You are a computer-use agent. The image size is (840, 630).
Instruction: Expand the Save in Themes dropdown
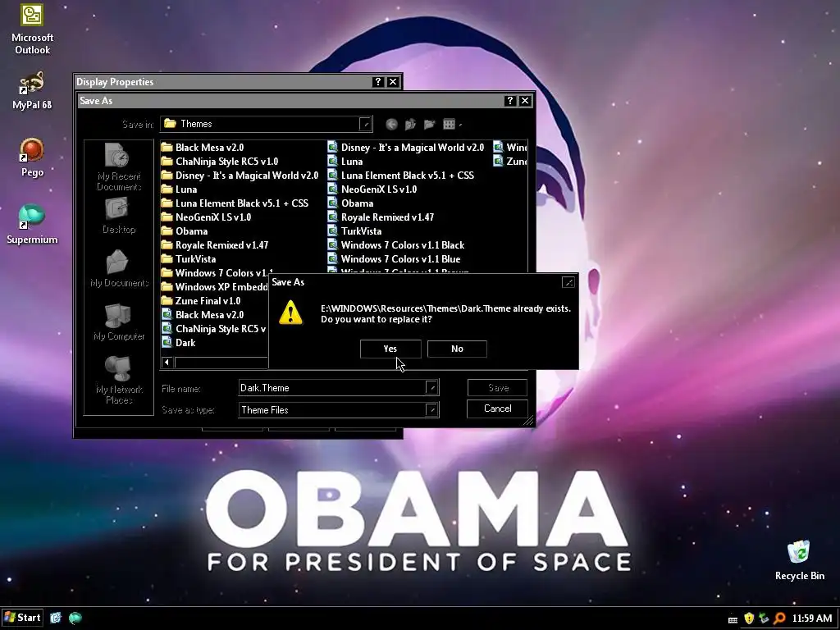pyautogui.click(x=365, y=125)
